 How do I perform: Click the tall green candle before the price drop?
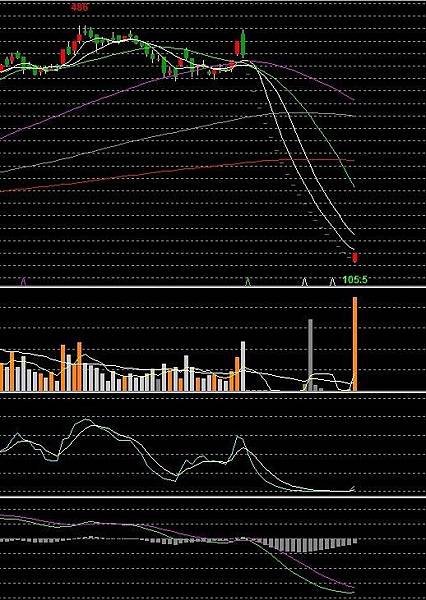(x=243, y=43)
